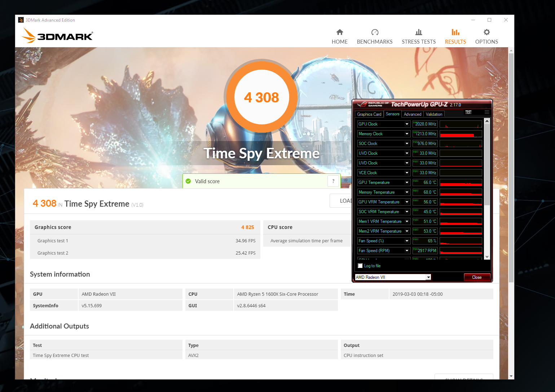Select the AMD Radeon VII device dropdown

pos(393,277)
